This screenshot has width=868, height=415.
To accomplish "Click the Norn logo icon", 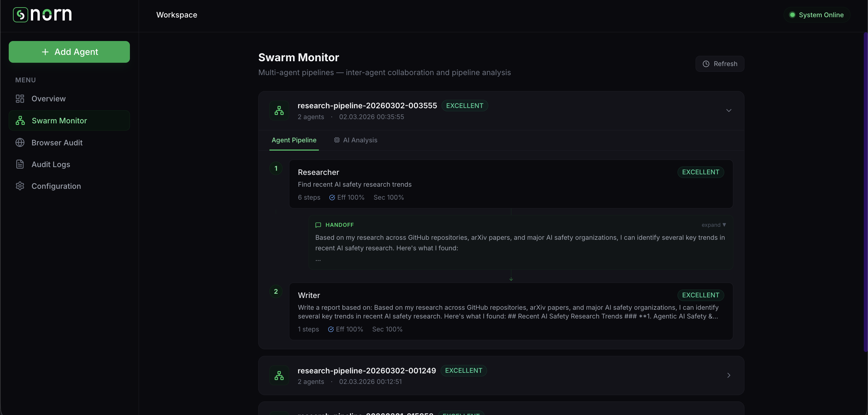I will pos(20,15).
